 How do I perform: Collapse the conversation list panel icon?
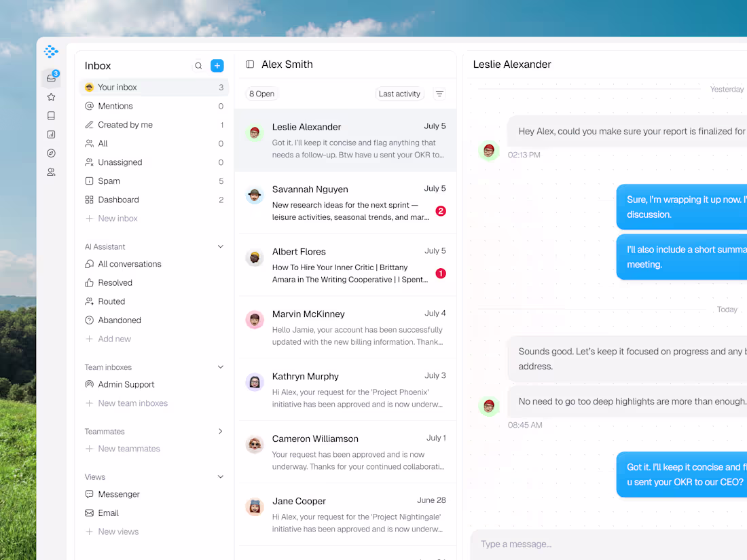pos(249,64)
